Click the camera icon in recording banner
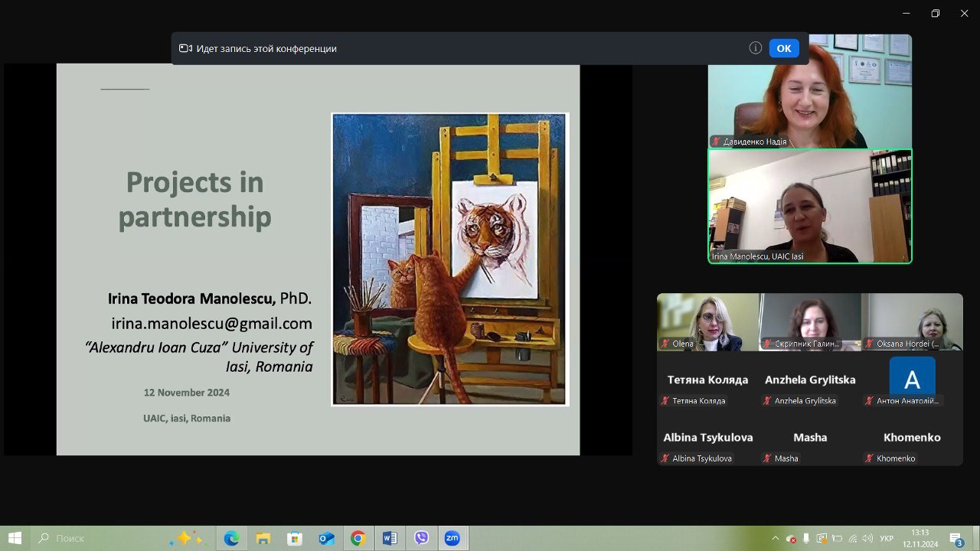 (185, 48)
